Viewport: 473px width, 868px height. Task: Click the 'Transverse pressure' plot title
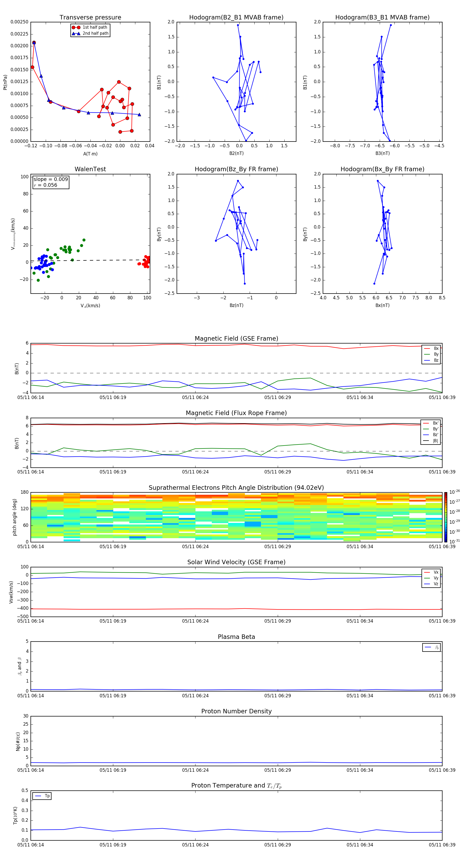coord(90,18)
